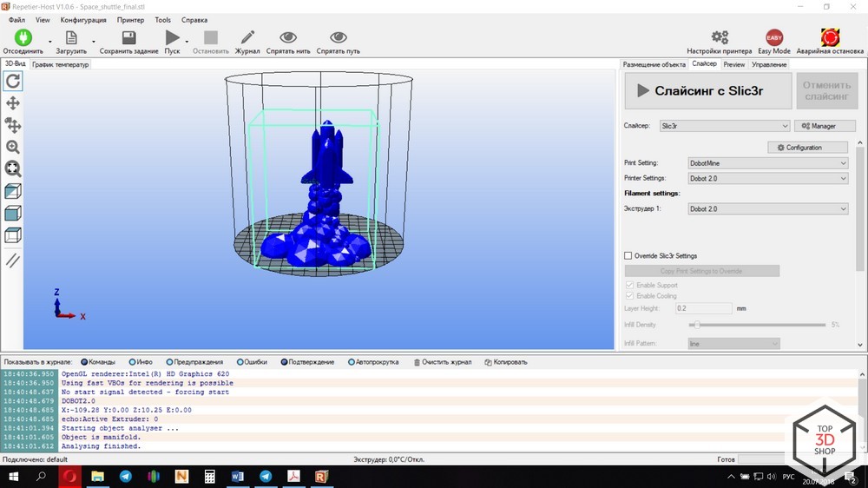Expand arrow next to Отсоединить
Image resolution: width=868 pixels, height=488 pixels.
point(49,42)
